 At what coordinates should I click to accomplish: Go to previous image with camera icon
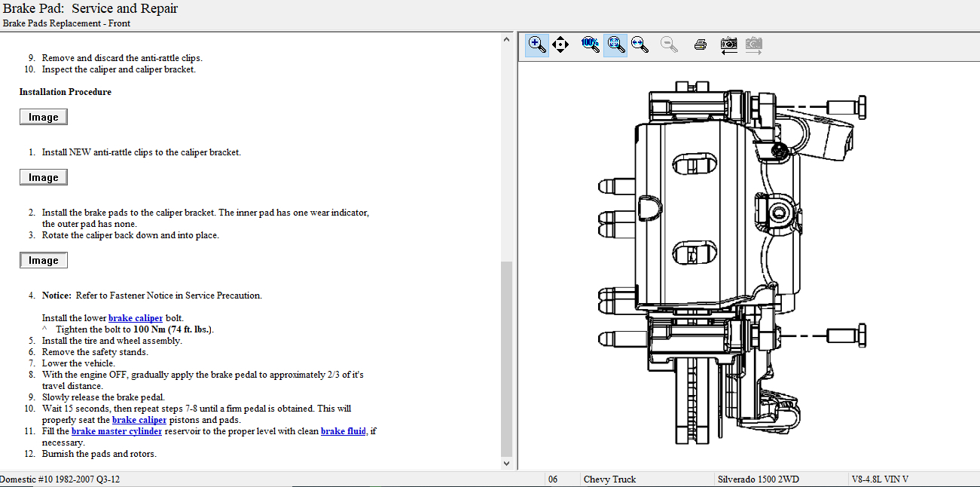tap(728, 44)
